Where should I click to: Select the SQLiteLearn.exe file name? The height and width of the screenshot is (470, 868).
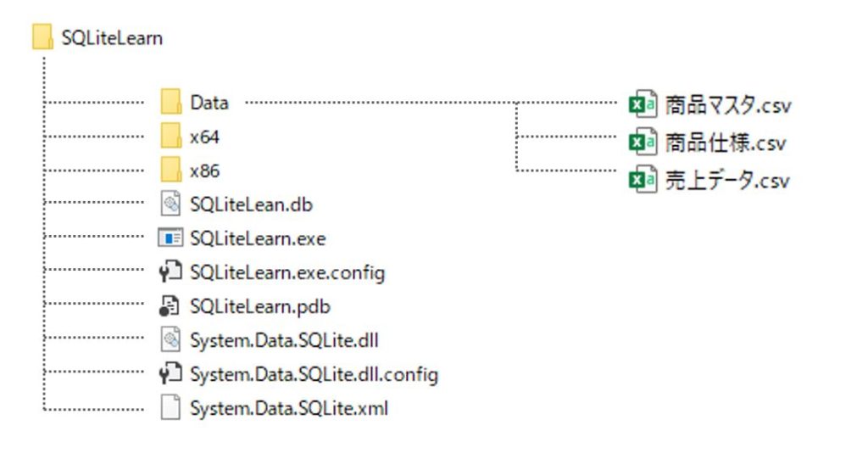pyautogui.click(x=258, y=238)
